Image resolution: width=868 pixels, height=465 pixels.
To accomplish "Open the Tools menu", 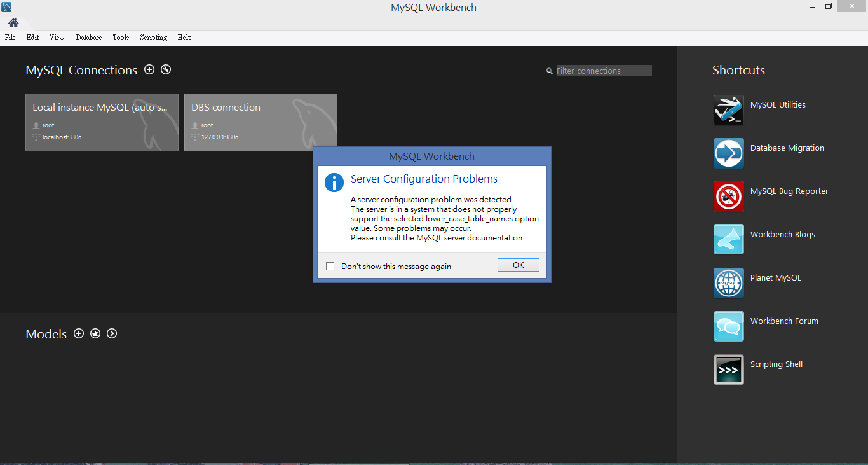I will (121, 38).
